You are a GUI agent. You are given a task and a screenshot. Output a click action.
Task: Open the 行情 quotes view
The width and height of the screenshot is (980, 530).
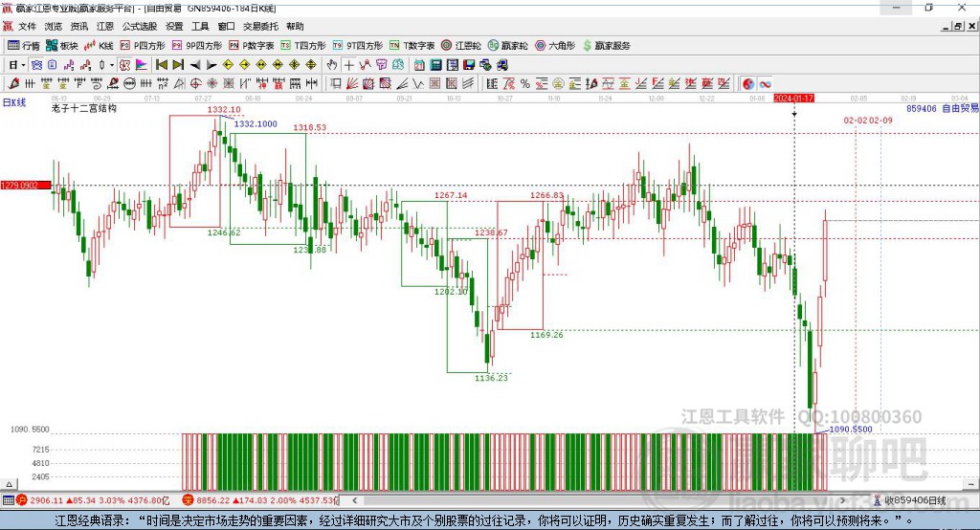click(x=24, y=46)
